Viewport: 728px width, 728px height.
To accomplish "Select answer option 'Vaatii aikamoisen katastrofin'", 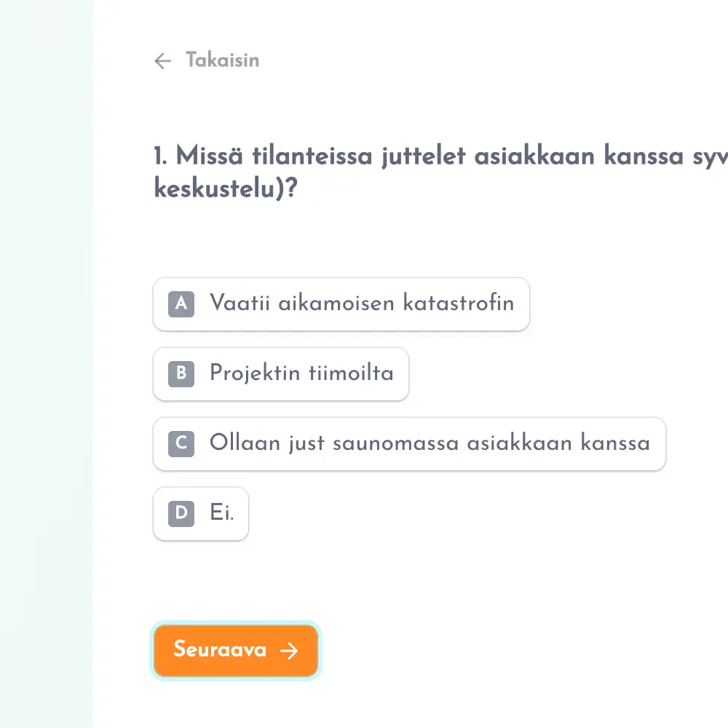I will coord(341,304).
